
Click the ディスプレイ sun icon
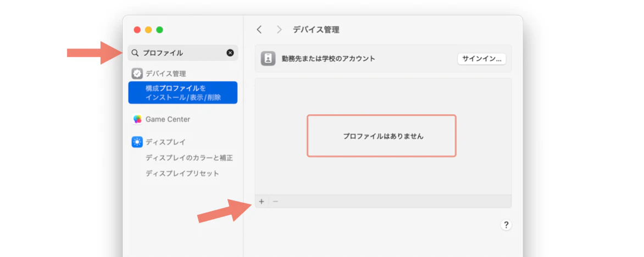click(137, 142)
